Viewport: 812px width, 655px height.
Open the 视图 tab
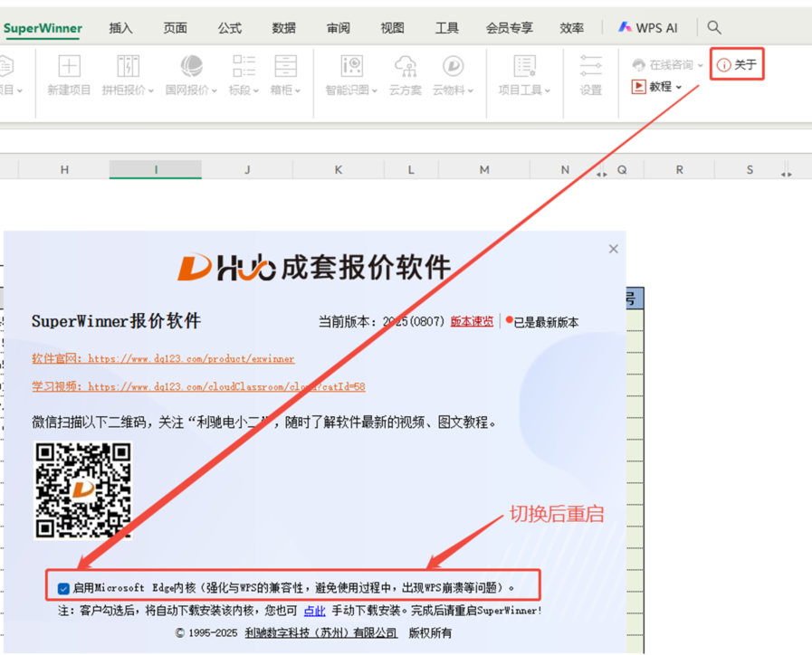click(x=392, y=28)
